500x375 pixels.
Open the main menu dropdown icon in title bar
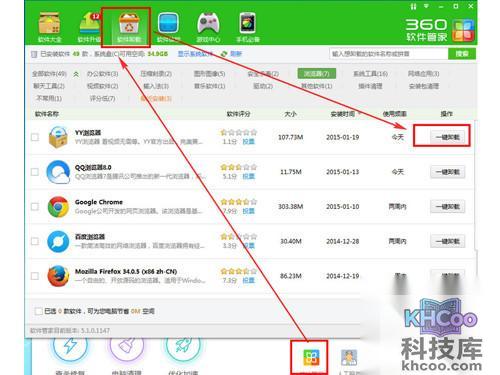point(426,6)
